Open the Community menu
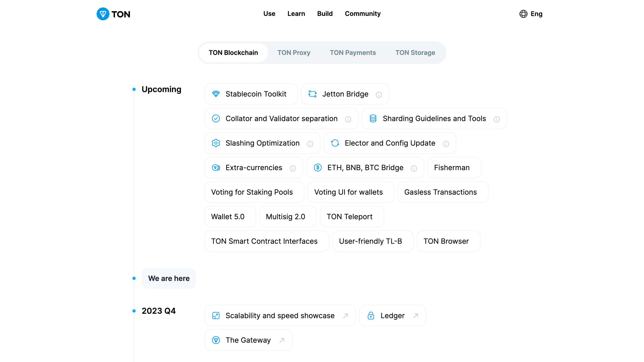This screenshot has width=644, height=362. coord(363,14)
